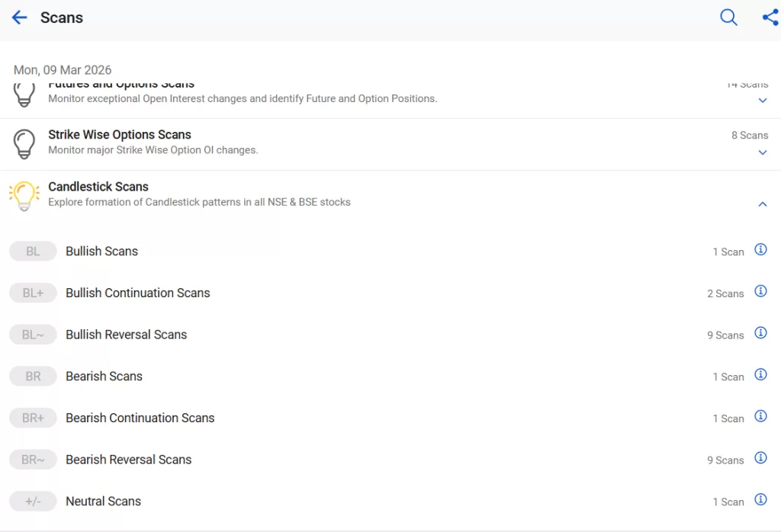781x532 pixels.
Task: View info for Bearish Scans
Action: (760, 375)
